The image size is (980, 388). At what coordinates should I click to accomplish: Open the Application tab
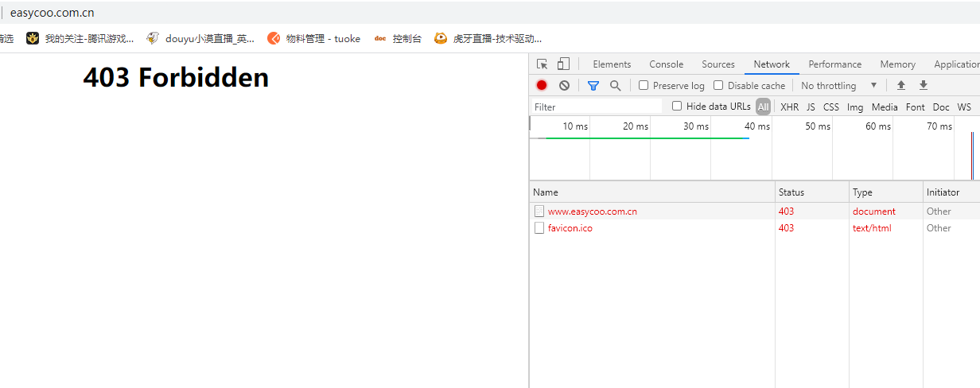pos(957,64)
